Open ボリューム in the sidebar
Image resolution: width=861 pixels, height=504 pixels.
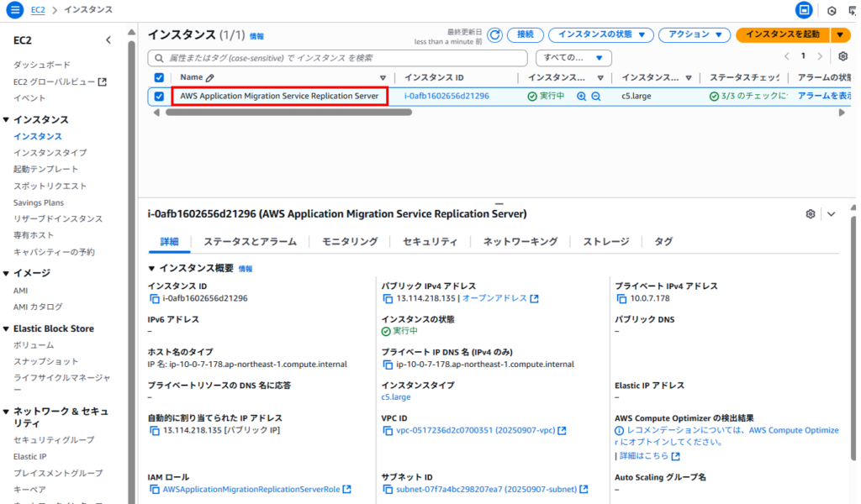click(x=34, y=345)
